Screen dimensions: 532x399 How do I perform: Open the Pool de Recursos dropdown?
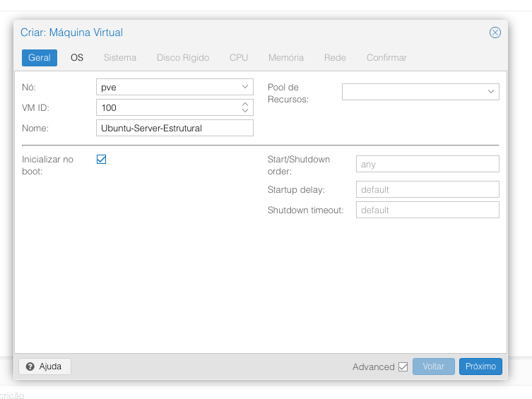[490, 92]
